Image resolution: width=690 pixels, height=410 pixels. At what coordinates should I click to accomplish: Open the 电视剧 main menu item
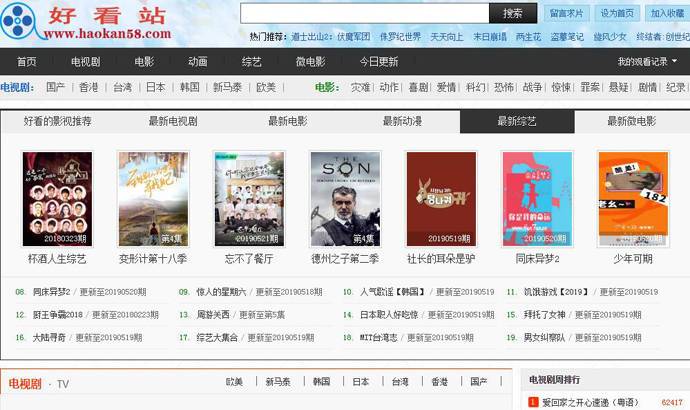(x=85, y=62)
